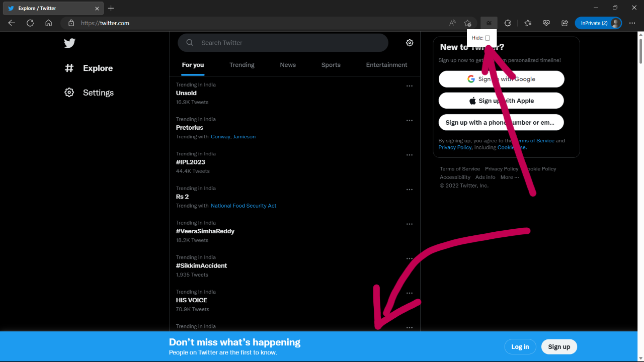Open the InPrivate profile menu
The image size is (644, 362).
click(x=598, y=23)
